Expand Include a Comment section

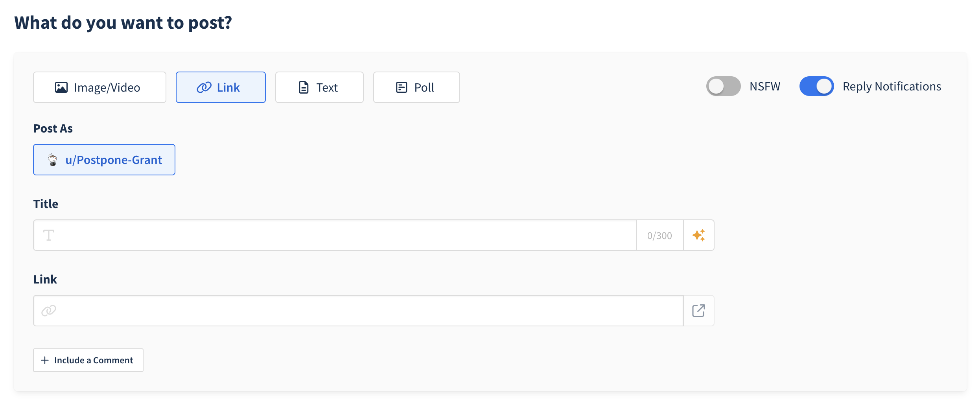[x=94, y=360]
